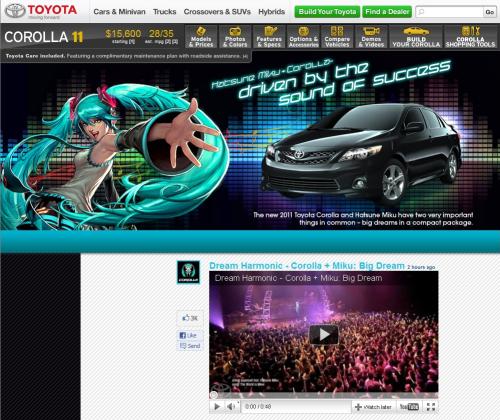The height and width of the screenshot is (420, 500).
Task: Start video with center play button
Action: click(324, 334)
